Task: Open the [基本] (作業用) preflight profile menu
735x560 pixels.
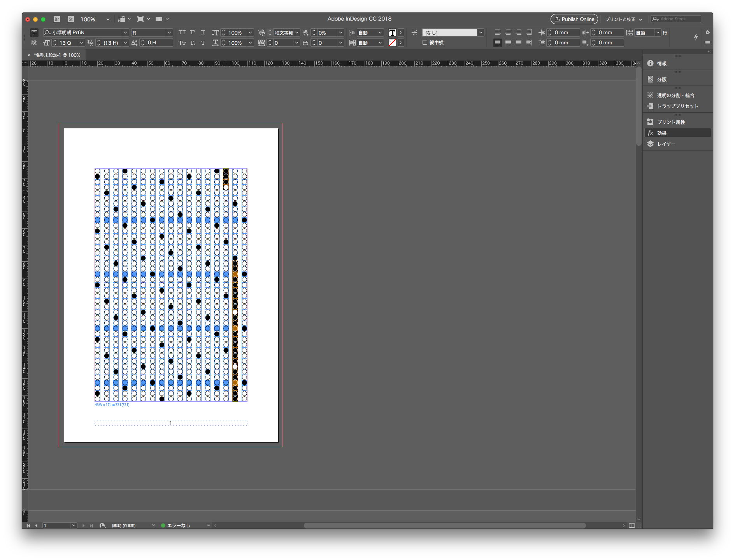Action: (x=133, y=525)
